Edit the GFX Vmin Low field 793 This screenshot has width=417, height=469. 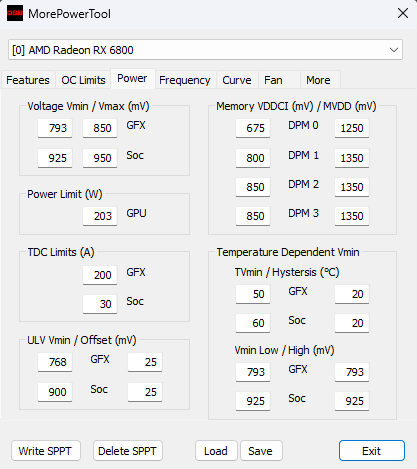pyautogui.click(x=253, y=372)
